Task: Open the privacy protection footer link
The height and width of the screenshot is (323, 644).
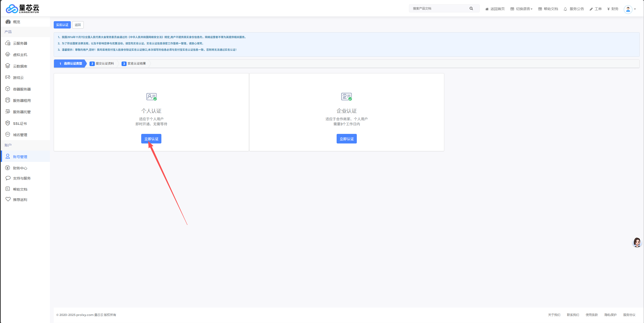Action: pos(610,315)
